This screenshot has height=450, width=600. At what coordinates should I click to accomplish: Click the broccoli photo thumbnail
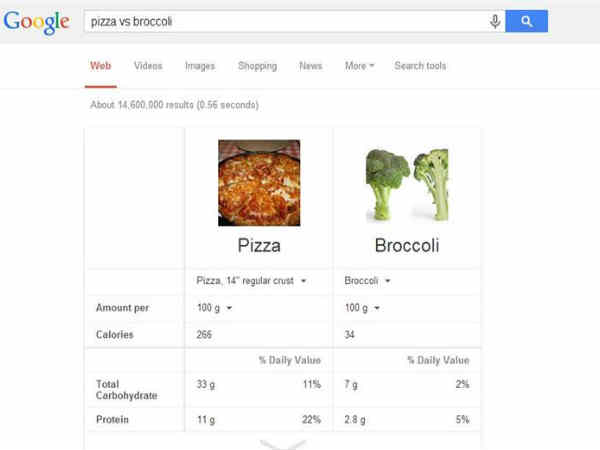[407, 184]
